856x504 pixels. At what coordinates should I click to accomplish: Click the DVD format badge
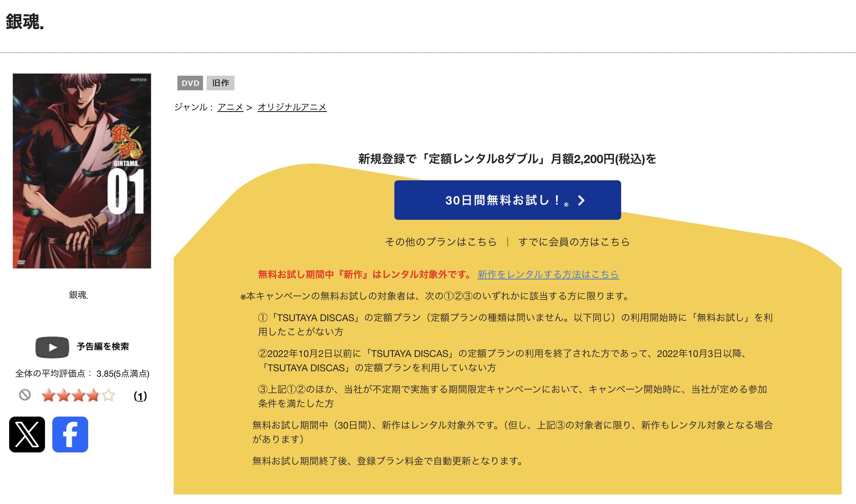190,83
